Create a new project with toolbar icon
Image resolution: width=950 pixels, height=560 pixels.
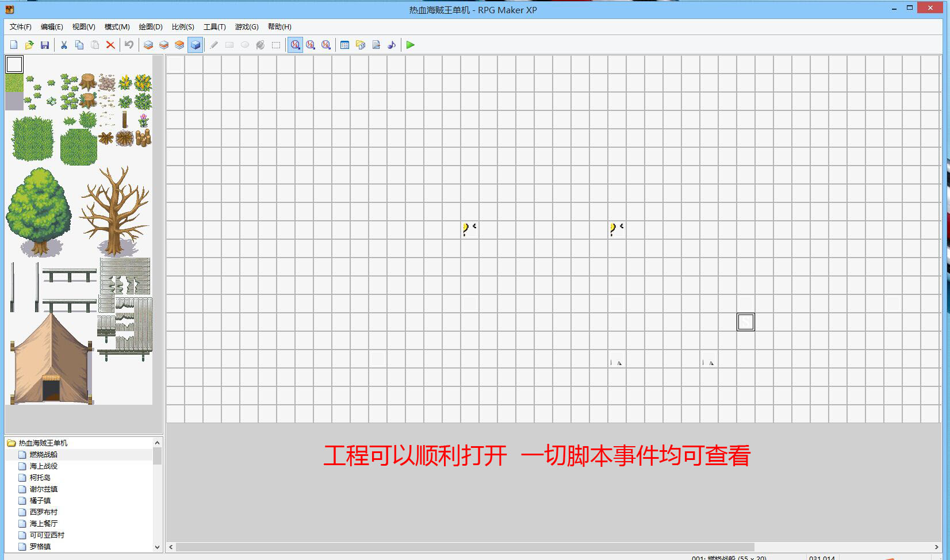pyautogui.click(x=14, y=45)
